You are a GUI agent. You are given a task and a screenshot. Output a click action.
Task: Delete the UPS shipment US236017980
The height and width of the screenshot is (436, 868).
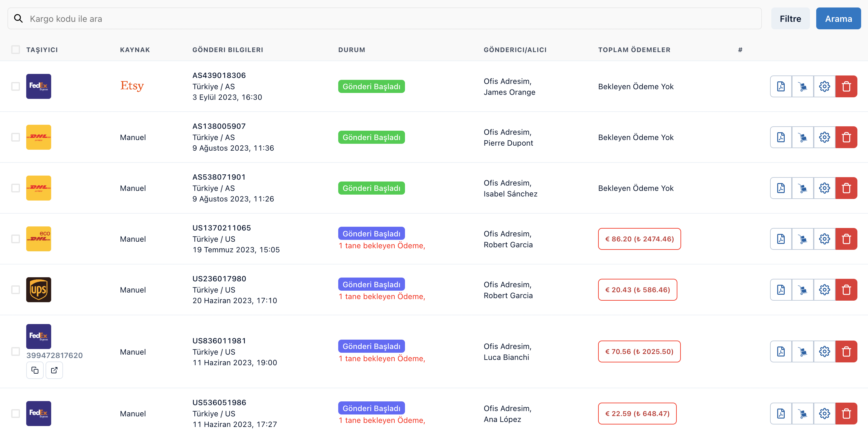(x=846, y=290)
